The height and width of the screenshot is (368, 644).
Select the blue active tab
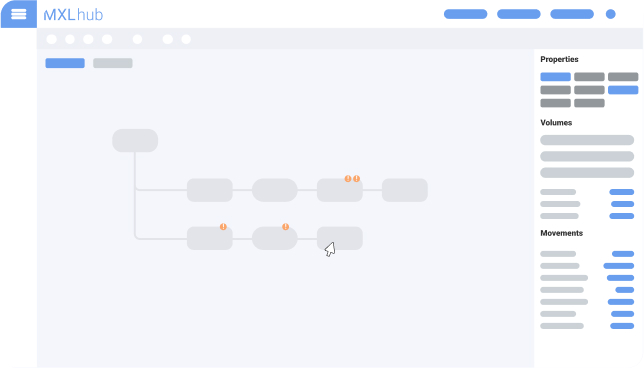coord(65,63)
